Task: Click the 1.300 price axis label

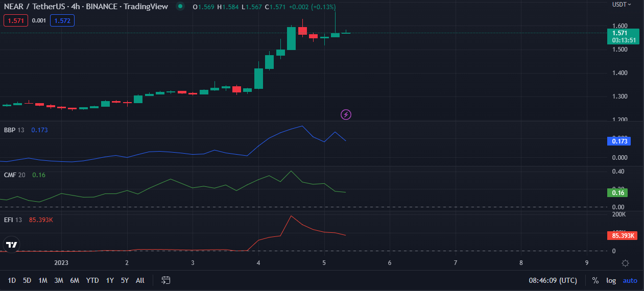Action: coord(620,96)
